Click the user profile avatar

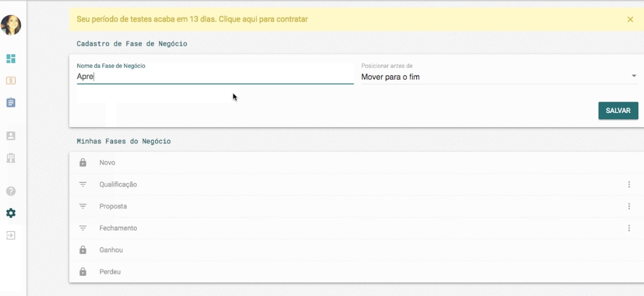pos(11,25)
